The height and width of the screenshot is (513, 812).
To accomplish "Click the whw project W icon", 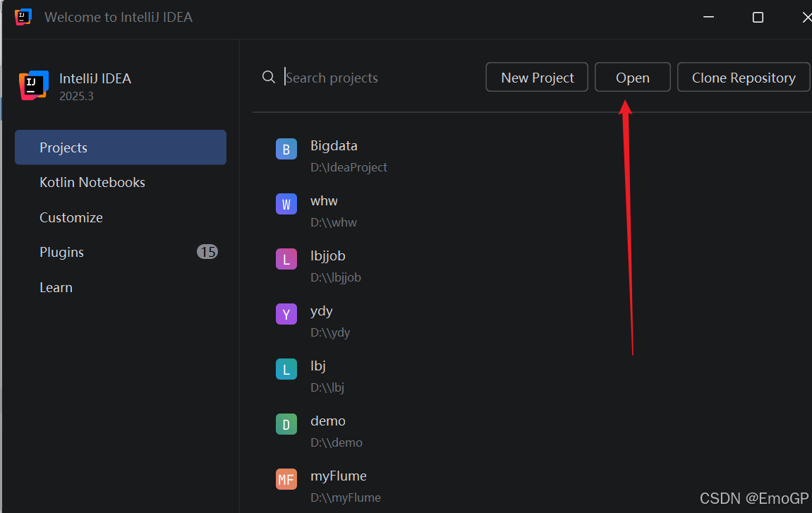I will tap(286, 204).
